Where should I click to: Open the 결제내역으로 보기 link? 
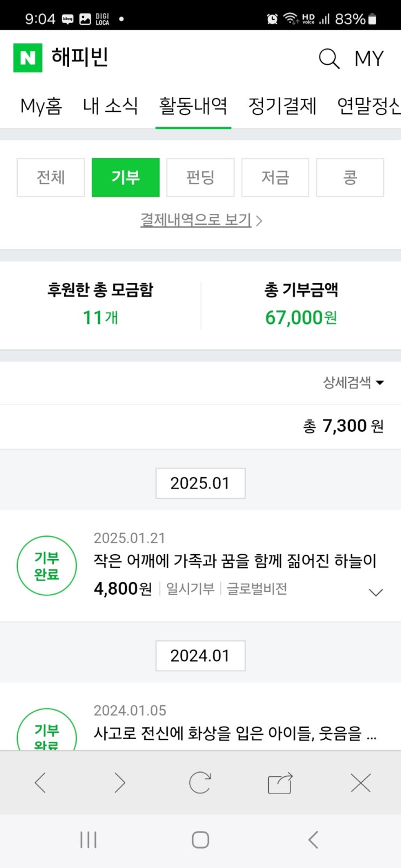(x=201, y=220)
